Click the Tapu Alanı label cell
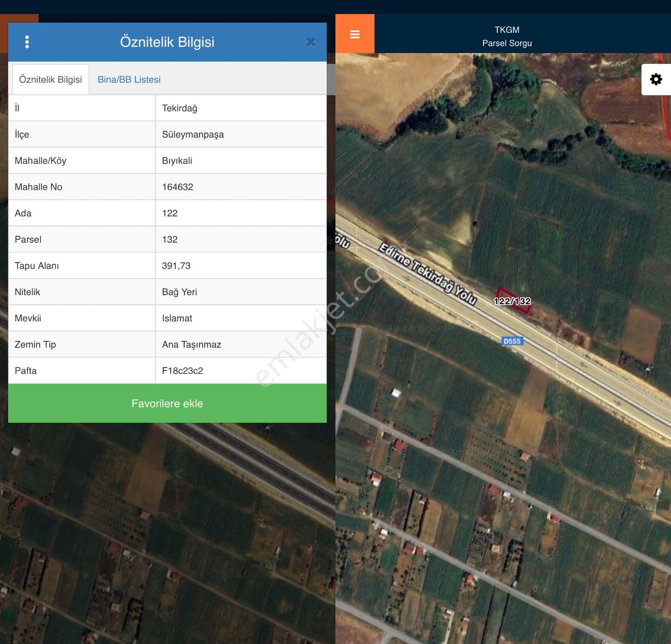 [x=82, y=266]
